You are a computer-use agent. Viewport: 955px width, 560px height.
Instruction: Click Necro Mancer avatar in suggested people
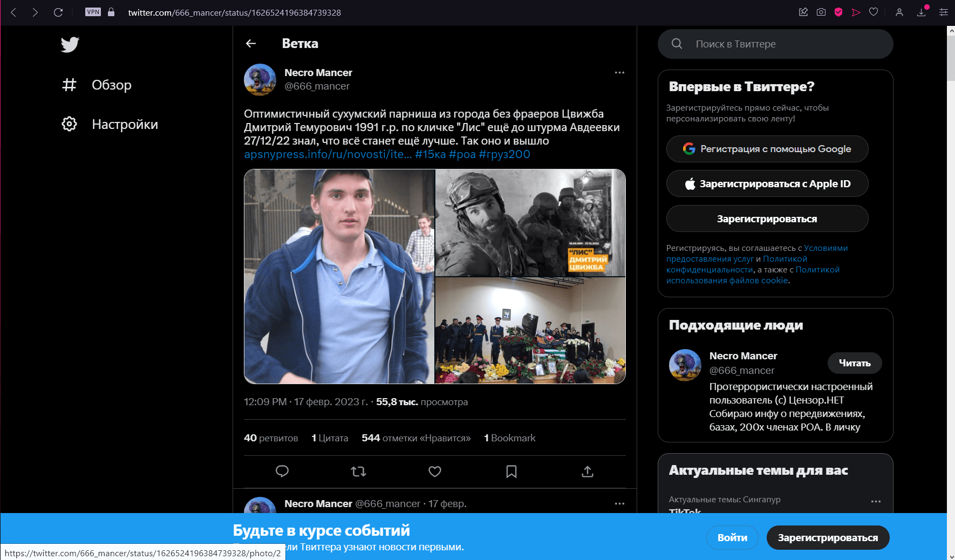point(685,365)
